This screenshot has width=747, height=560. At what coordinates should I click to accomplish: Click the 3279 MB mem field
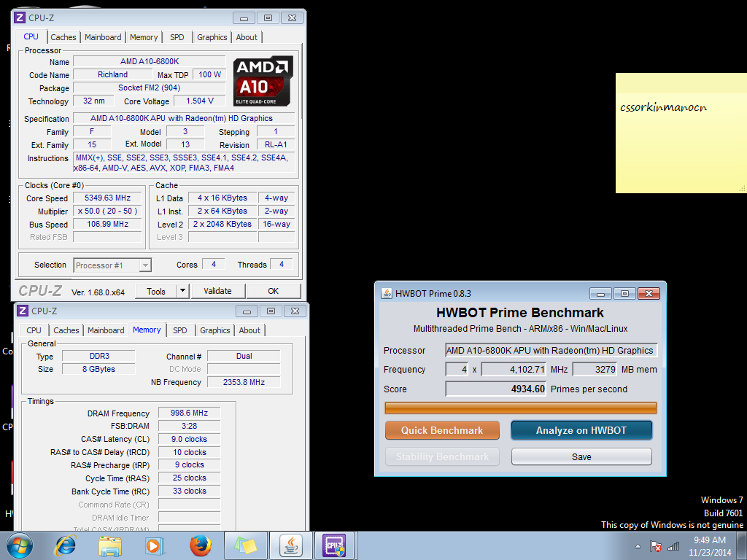(x=595, y=370)
